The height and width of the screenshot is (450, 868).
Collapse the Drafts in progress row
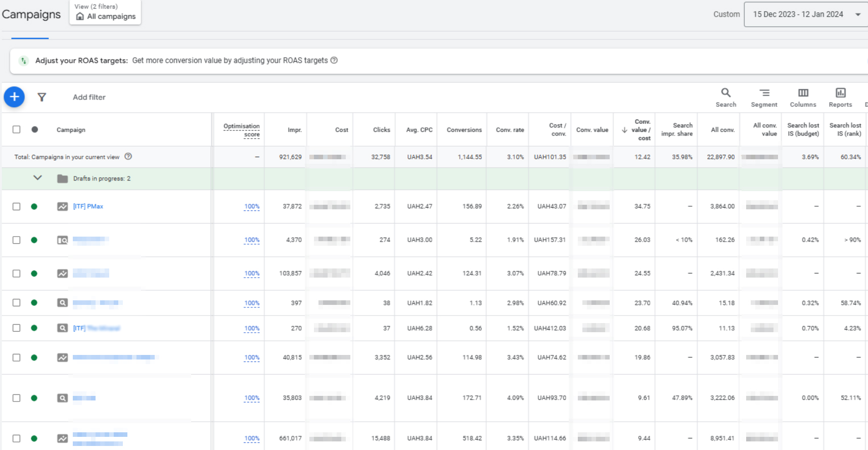click(37, 178)
